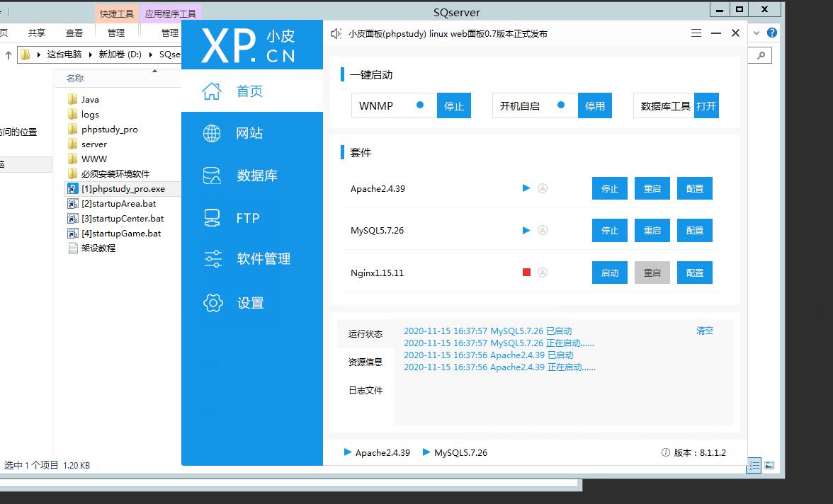Expand the Explorer ribbon chevron
833x504 pixels.
click(x=757, y=33)
